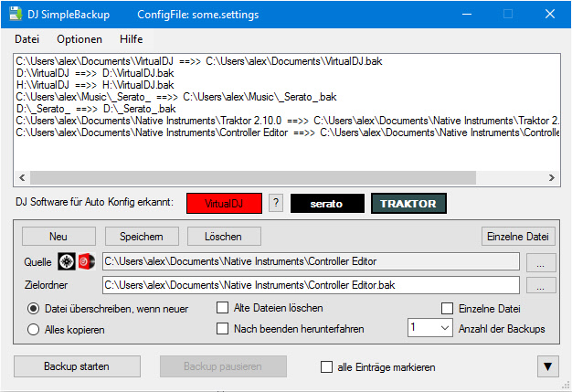Select the 'Controller Editor' list entry
This screenshot has width=572, height=392.
[x=287, y=132]
